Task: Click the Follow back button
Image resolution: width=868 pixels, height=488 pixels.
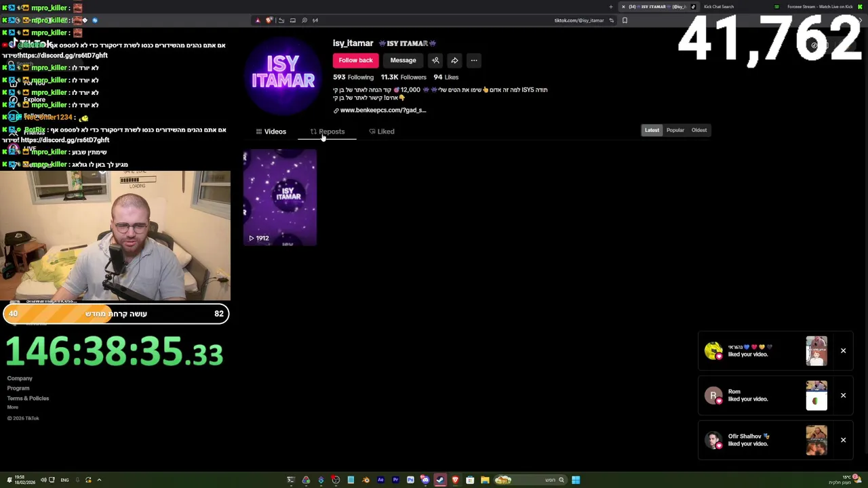Action: [355, 60]
